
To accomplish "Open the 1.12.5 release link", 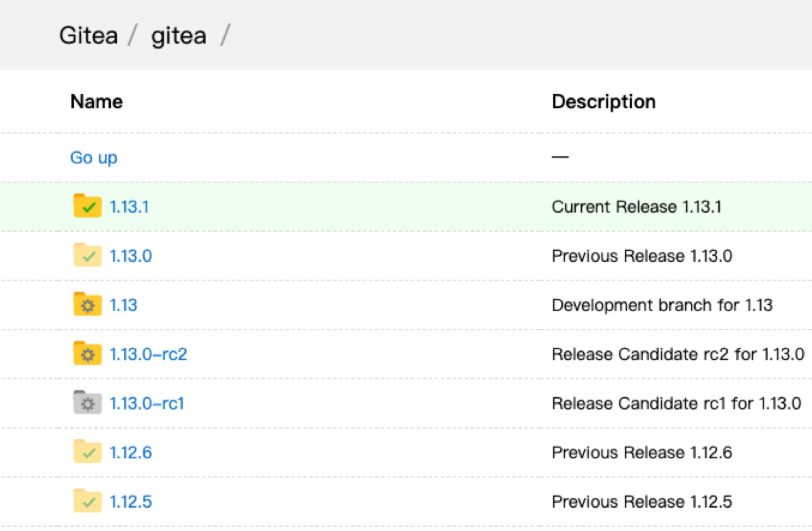I will click(x=131, y=502).
